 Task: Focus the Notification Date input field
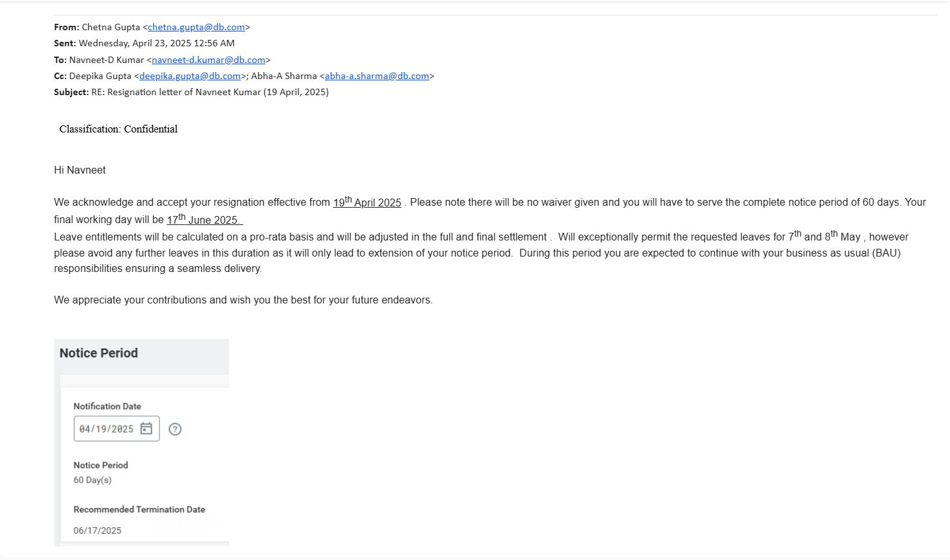107,429
